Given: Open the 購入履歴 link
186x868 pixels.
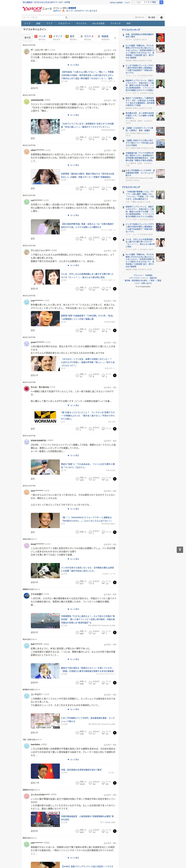Looking at the screenshot, I should pyautogui.click(x=152, y=18).
